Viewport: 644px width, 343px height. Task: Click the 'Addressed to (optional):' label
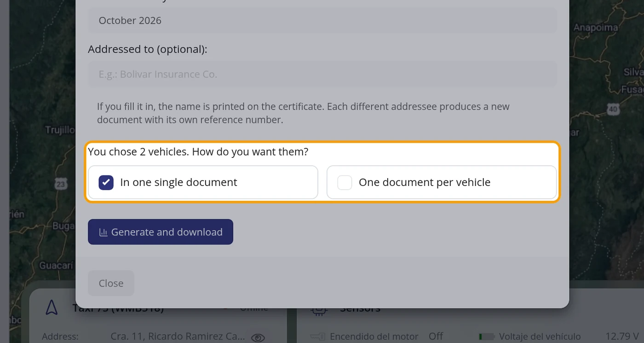click(148, 49)
